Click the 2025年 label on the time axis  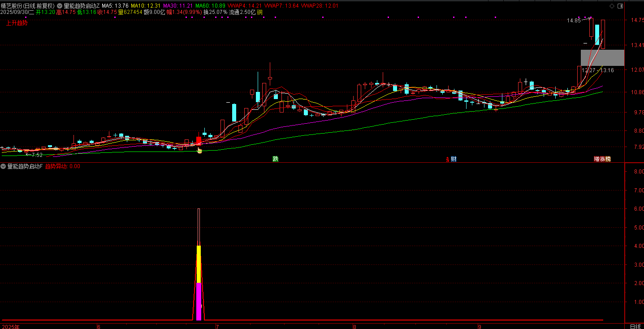[x=11, y=326]
